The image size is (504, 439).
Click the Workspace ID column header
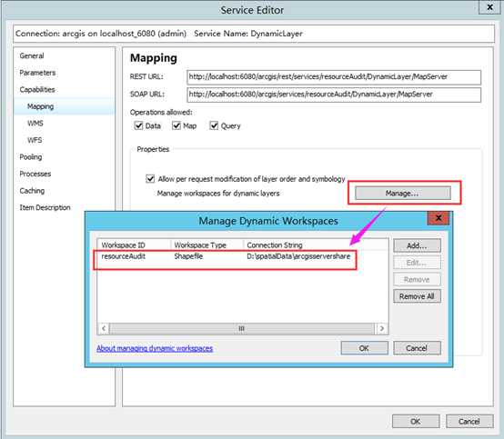(x=134, y=245)
